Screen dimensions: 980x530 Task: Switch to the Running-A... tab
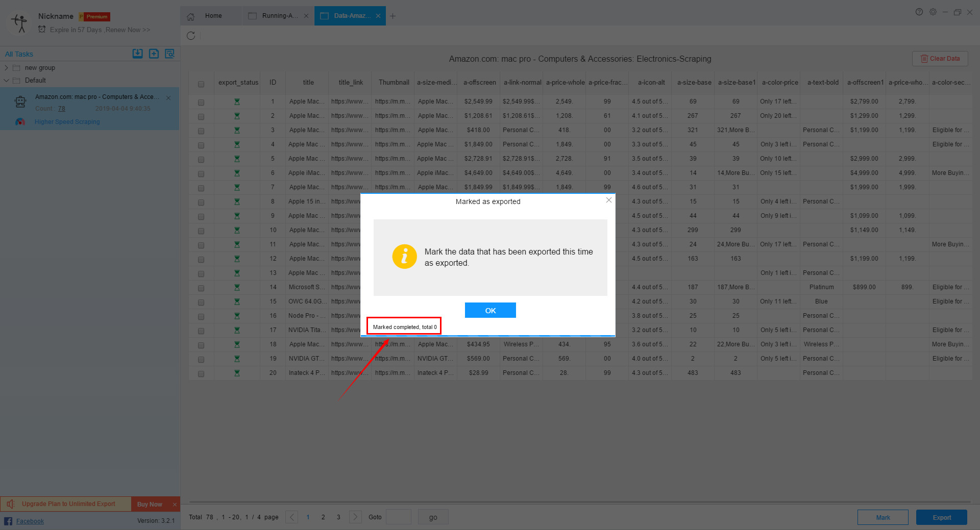click(279, 16)
